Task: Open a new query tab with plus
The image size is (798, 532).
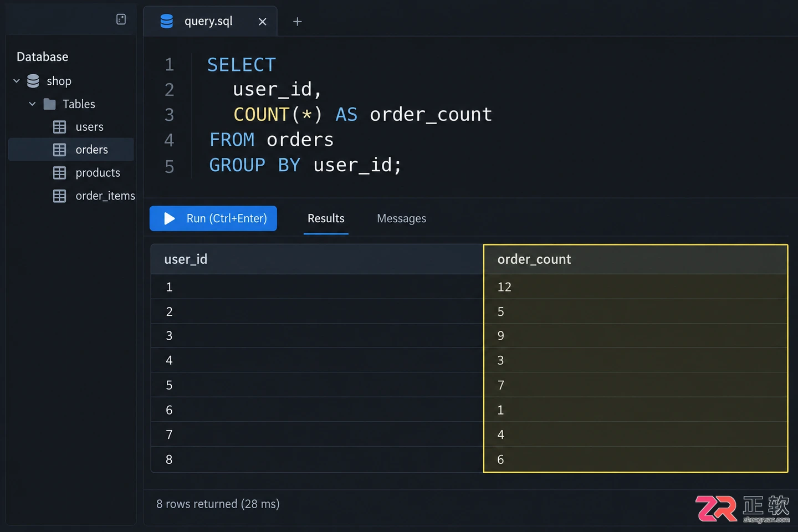Action: (297, 22)
